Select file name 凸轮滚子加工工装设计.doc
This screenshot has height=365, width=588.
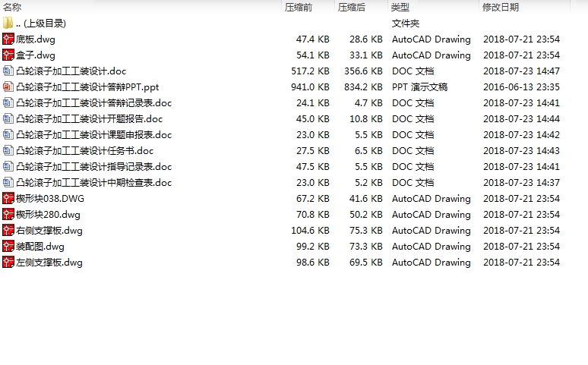click(x=71, y=71)
